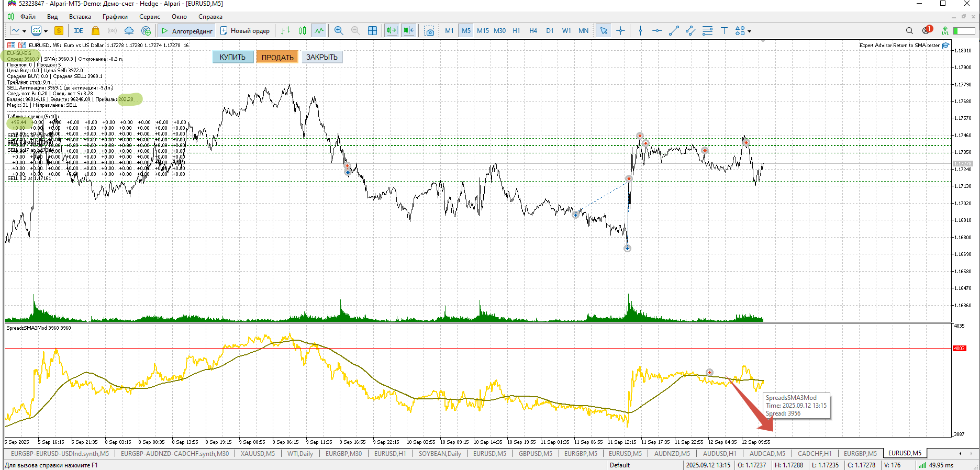Select the W1 timeframe
Viewport: 980px width, 470px height.
click(566, 31)
